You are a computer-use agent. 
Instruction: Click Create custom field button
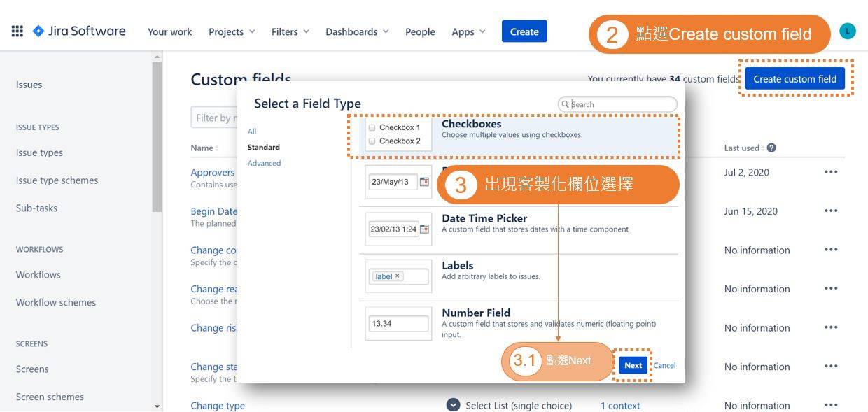click(x=794, y=79)
